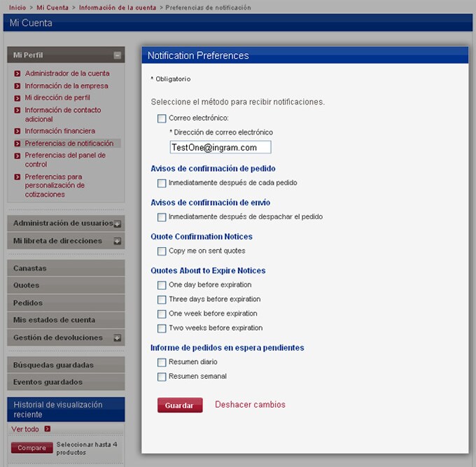Click the red arrow icon beside Preferencias del panel de control
The image size is (476, 467).
[17, 155]
